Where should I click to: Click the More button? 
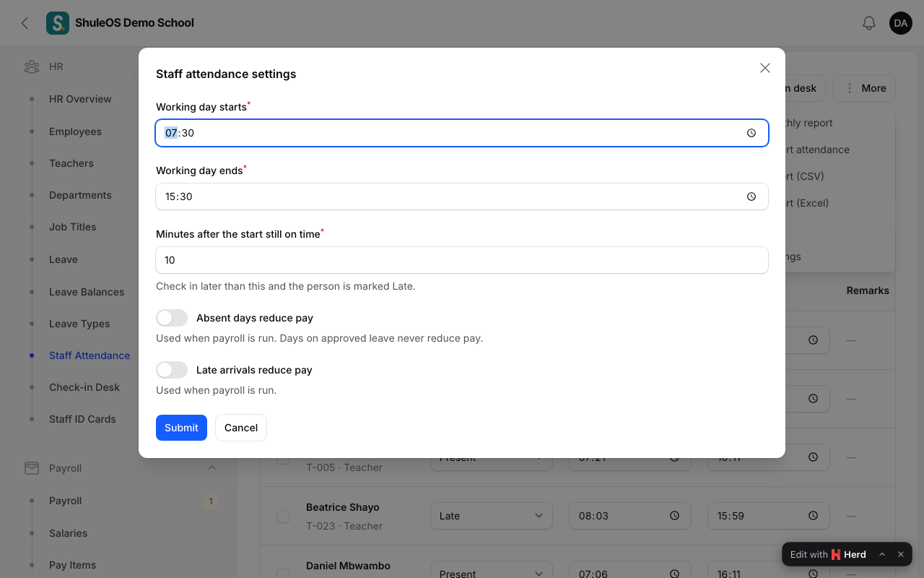pos(864,88)
